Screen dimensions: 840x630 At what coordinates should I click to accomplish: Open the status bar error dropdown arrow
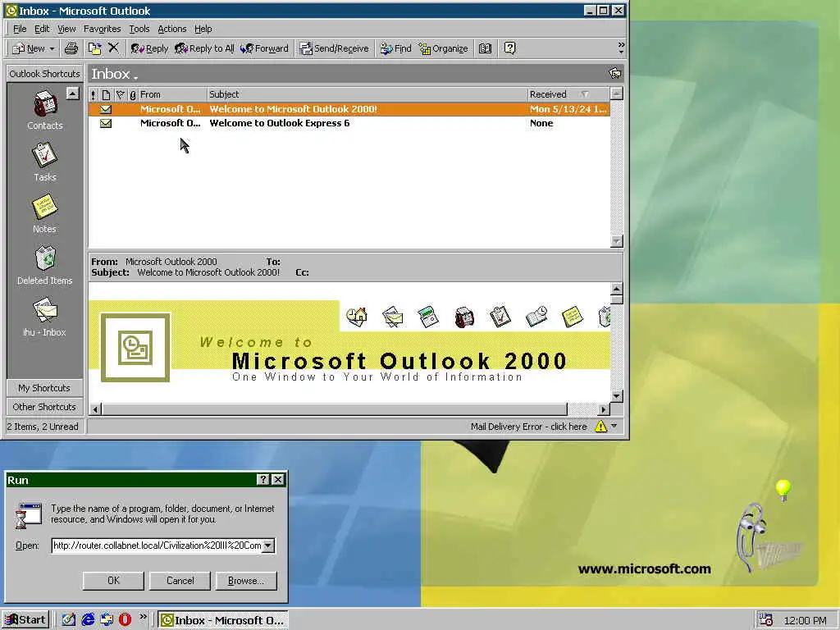click(x=614, y=427)
